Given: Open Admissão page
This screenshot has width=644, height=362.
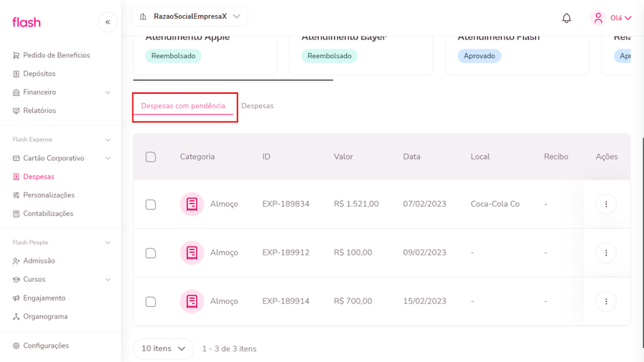Looking at the screenshot, I should (x=39, y=261).
